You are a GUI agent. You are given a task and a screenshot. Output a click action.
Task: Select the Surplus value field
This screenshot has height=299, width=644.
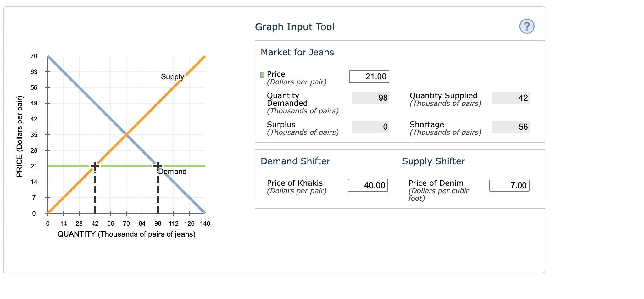(x=370, y=127)
